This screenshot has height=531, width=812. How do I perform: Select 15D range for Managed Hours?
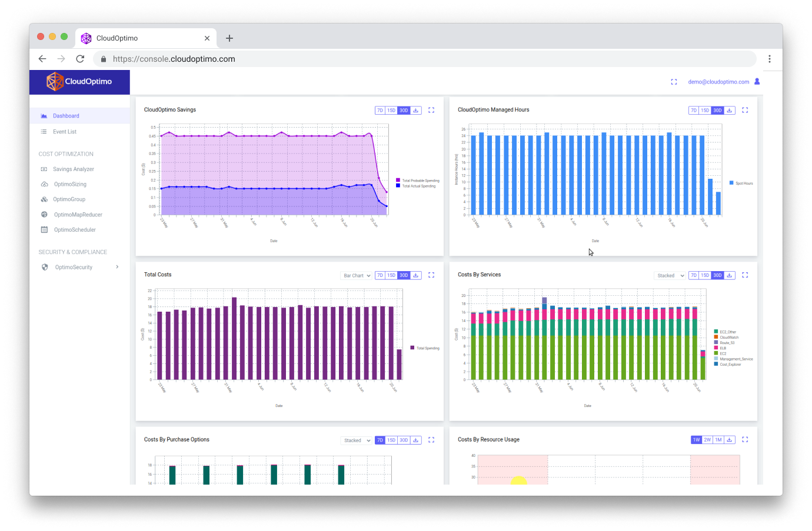[x=705, y=111]
